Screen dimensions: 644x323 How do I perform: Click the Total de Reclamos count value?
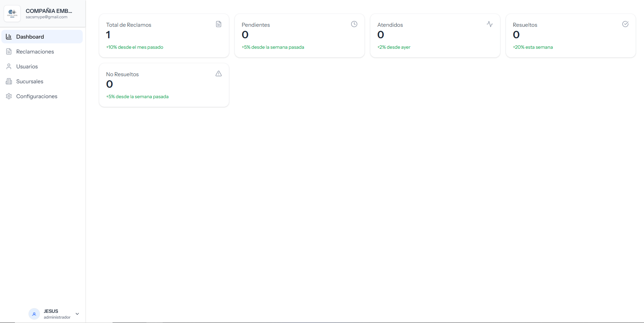(108, 35)
